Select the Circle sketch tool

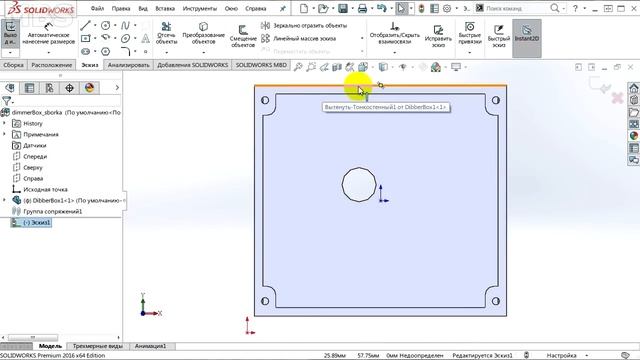point(105,25)
